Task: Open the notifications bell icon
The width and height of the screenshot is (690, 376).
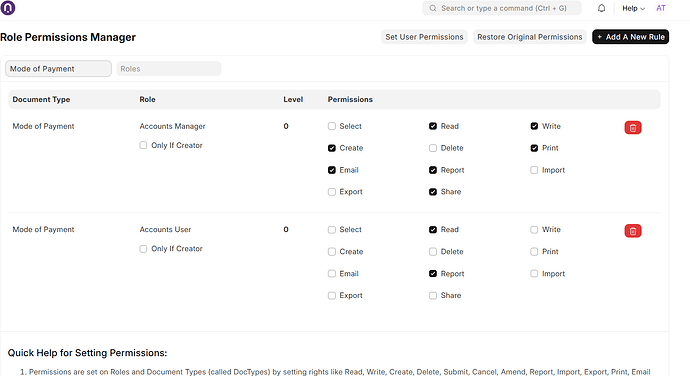Action: coord(601,8)
